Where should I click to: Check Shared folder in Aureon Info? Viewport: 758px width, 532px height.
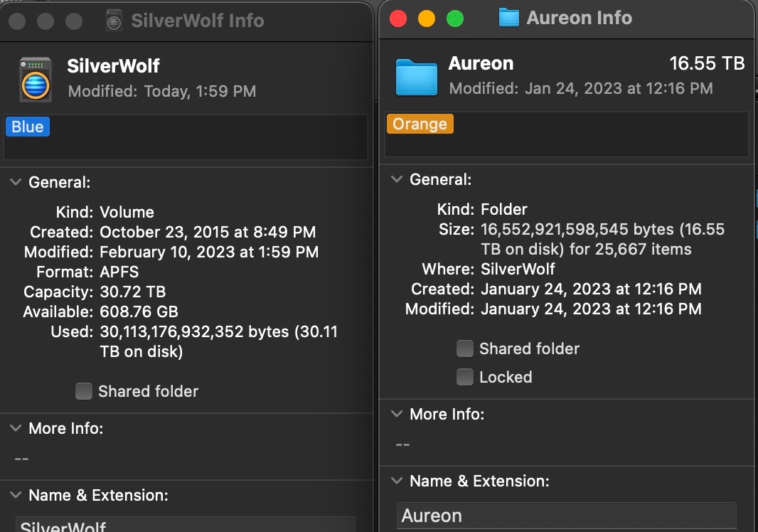[x=465, y=349]
